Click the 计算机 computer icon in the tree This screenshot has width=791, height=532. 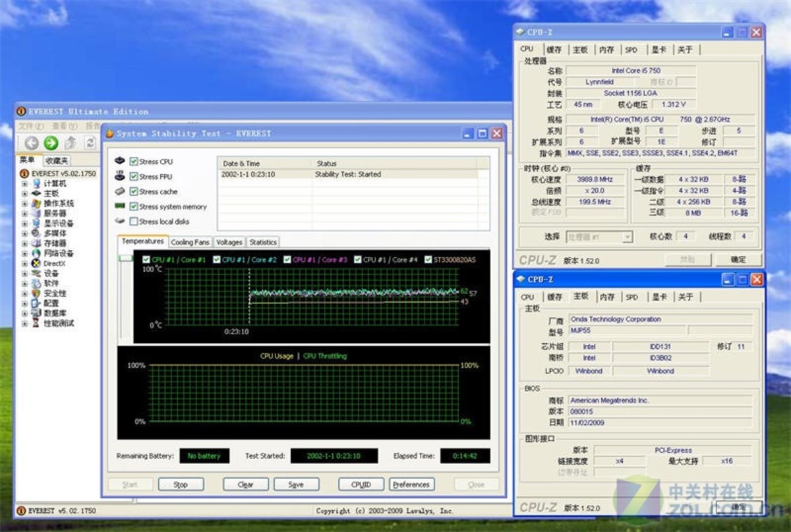(x=37, y=183)
